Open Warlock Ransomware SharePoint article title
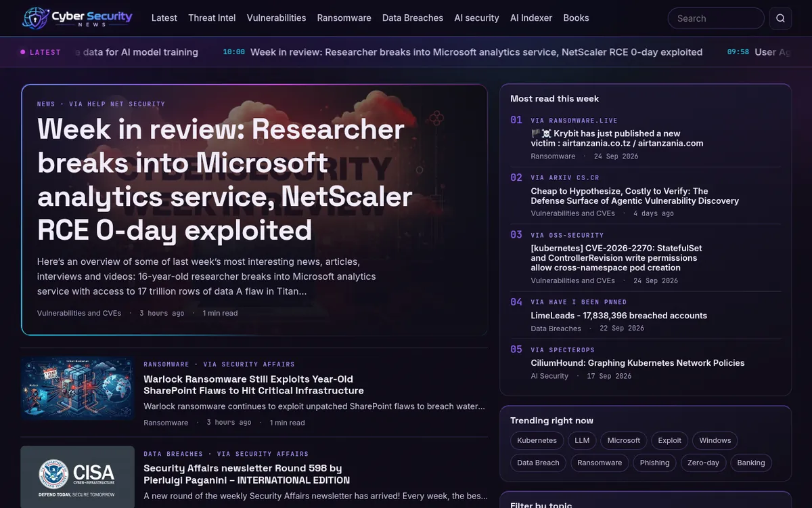Viewport: 812px width, 508px height. 254,385
